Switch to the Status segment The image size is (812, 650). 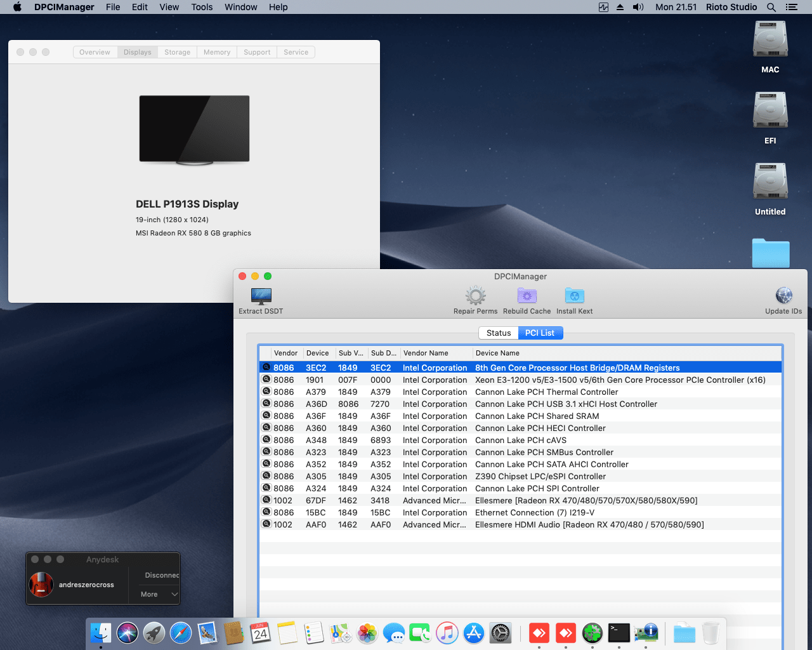click(498, 333)
